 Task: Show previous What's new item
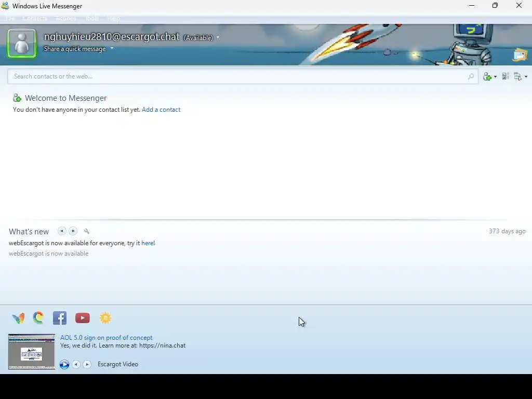coord(62,231)
